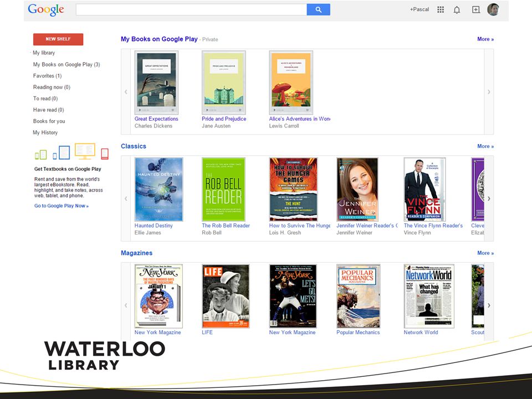This screenshot has width=532, height=399.
Task: Click the Lois H. Gresh author text
Action: 285,232
